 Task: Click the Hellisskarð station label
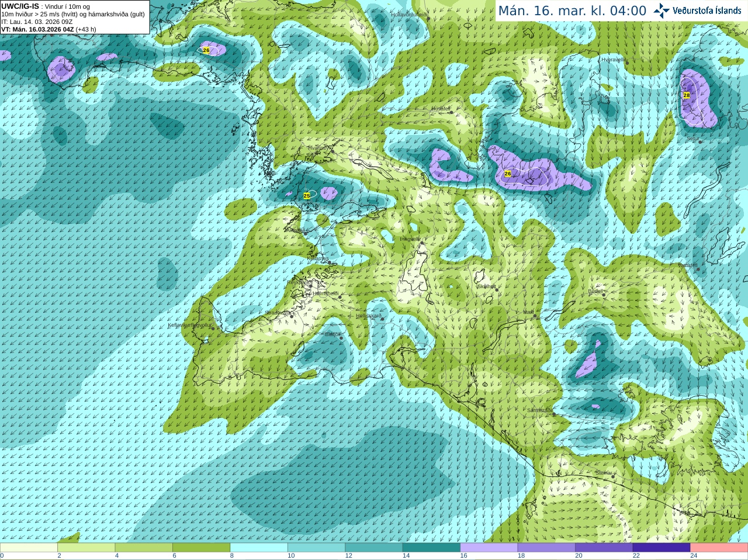tap(369, 316)
